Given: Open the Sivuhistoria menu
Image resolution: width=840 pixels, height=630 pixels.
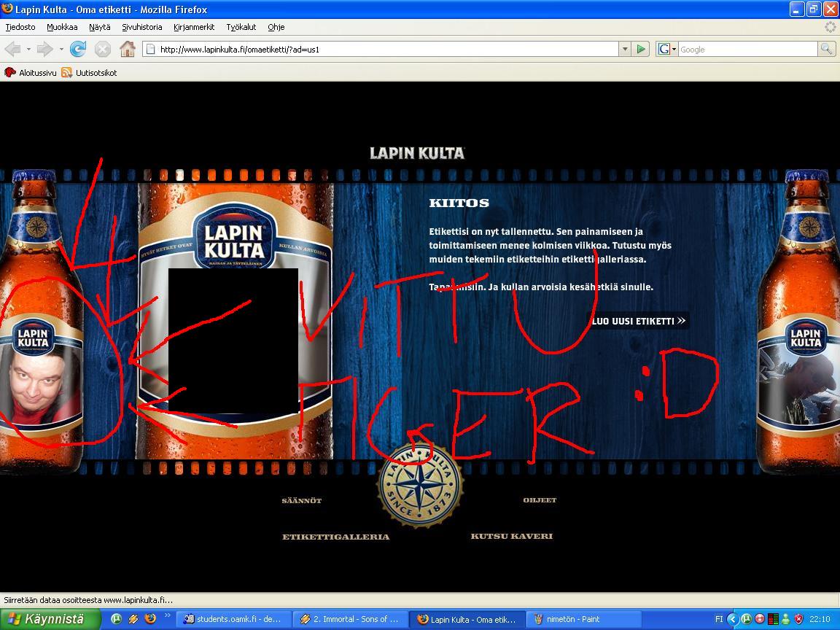Looking at the screenshot, I should click(x=142, y=27).
